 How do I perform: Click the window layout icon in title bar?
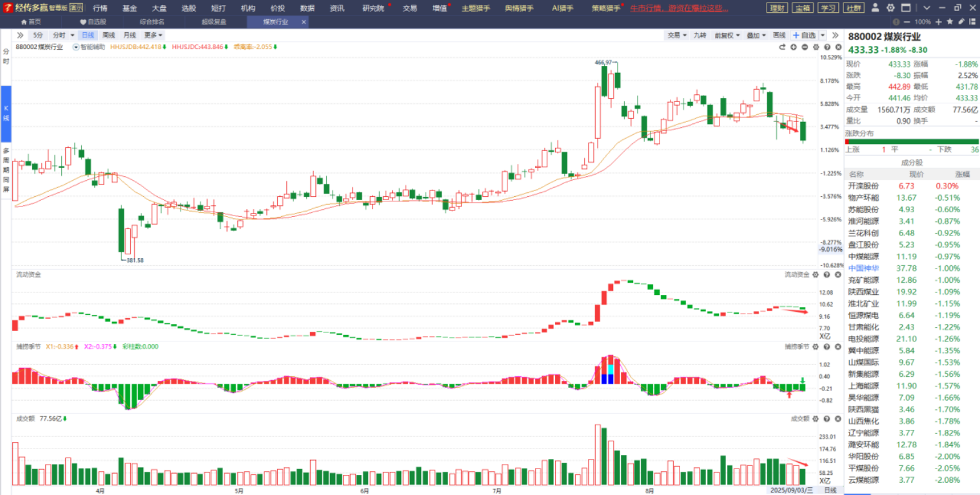906,8
